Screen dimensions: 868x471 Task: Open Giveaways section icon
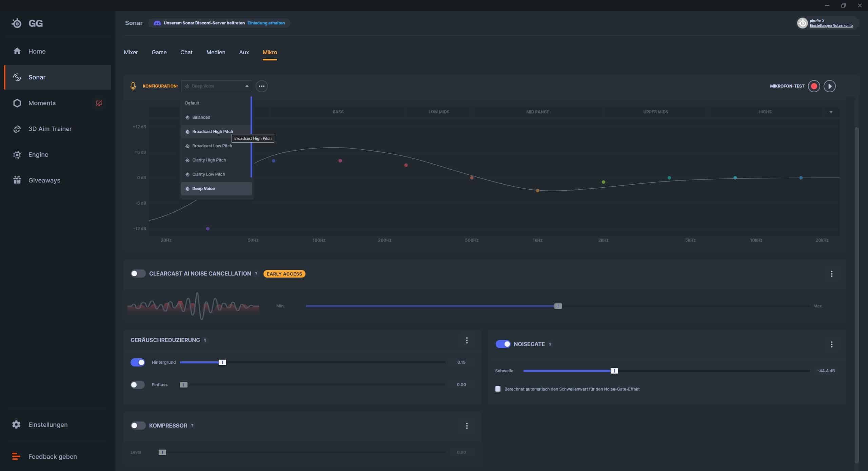pos(17,180)
